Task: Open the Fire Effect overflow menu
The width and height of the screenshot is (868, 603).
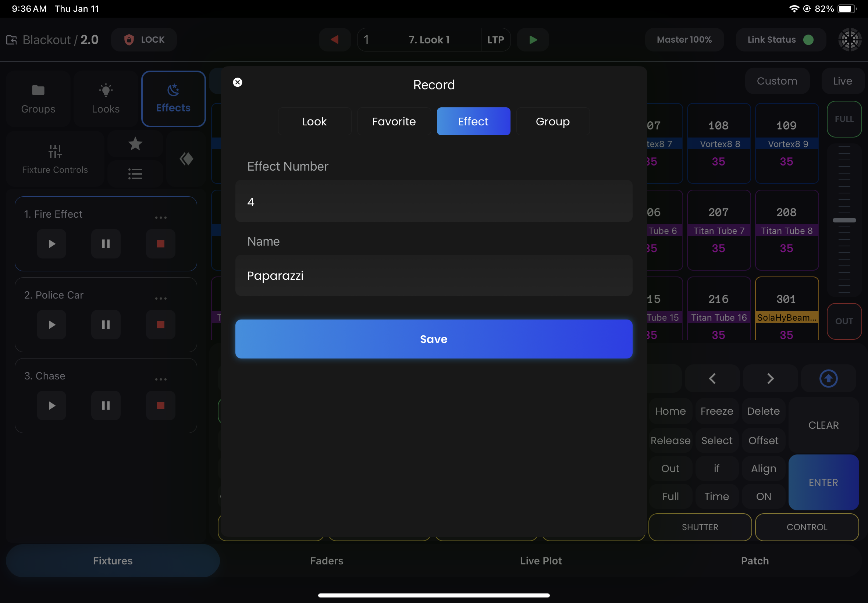Action: pos(161,217)
